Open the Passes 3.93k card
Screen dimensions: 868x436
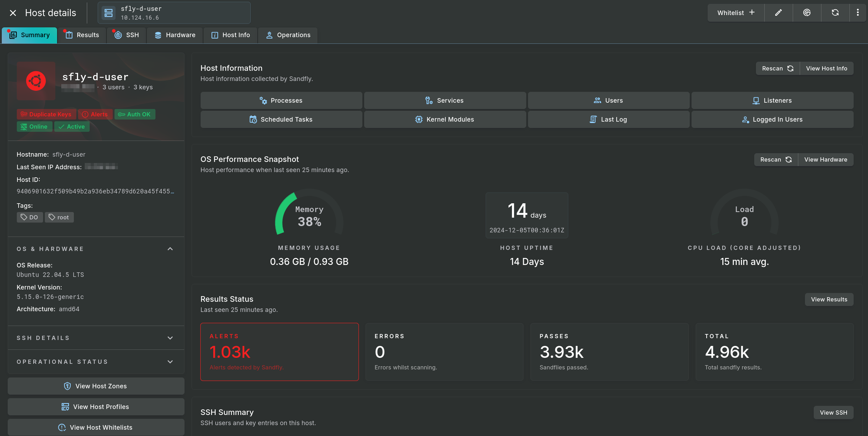609,352
